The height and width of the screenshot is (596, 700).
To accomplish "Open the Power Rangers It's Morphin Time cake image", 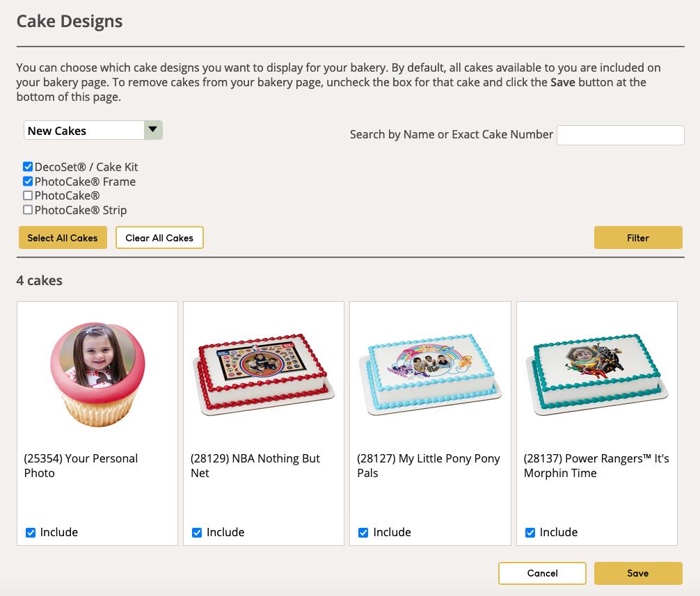I will [x=597, y=375].
